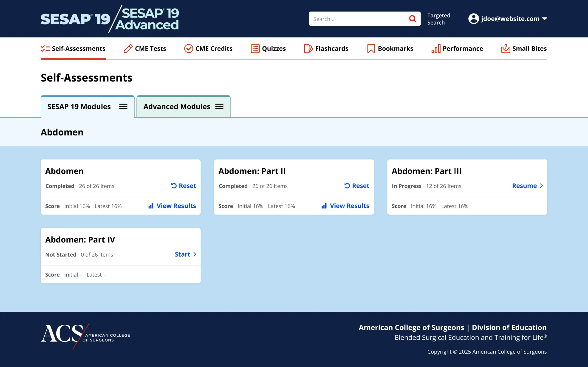Click the user account avatar icon
This screenshot has height=367, width=588.
click(473, 19)
